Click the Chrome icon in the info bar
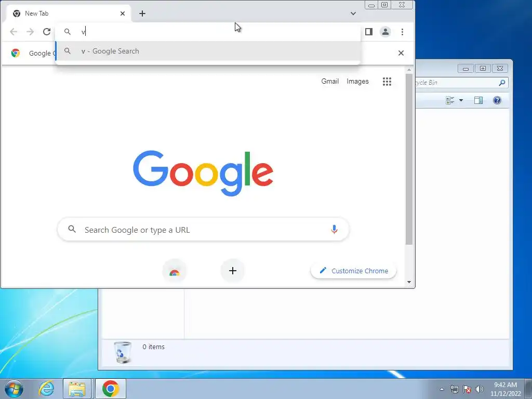 [15, 53]
